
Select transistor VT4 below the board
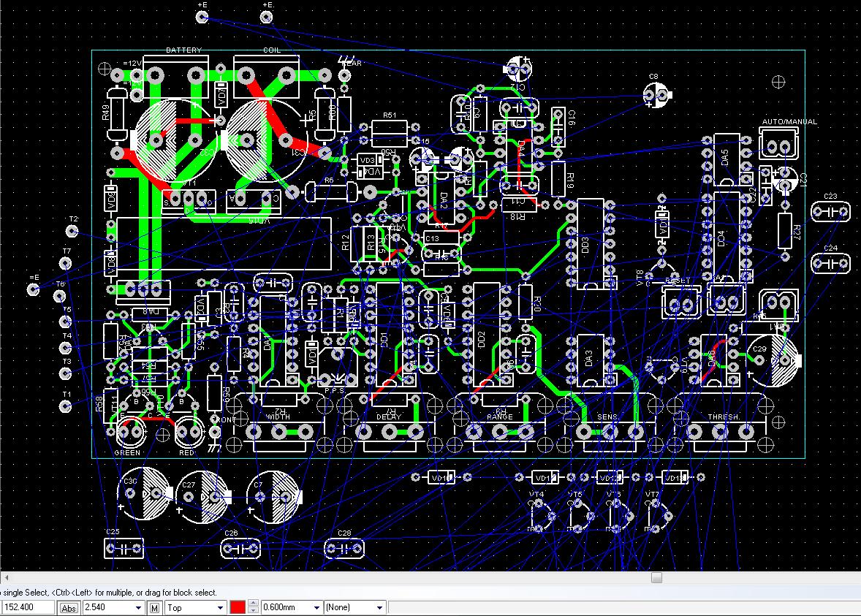coord(541,515)
